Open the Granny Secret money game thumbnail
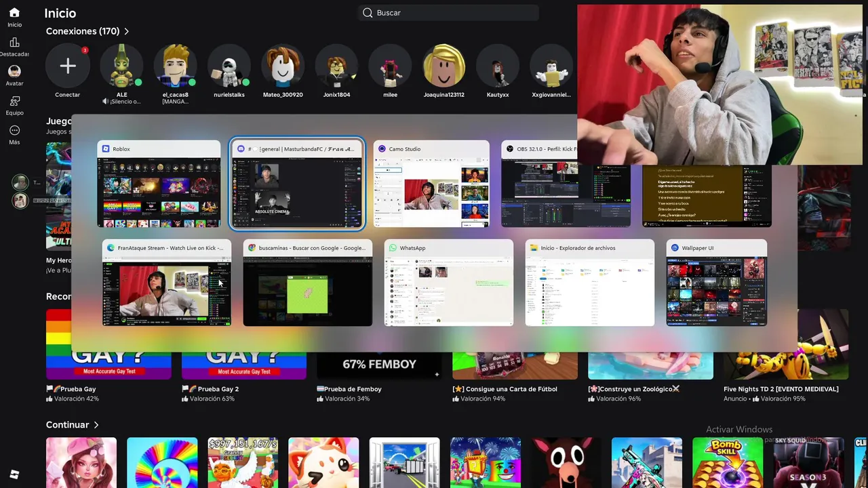This screenshot has height=488, width=868. (243, 462)
